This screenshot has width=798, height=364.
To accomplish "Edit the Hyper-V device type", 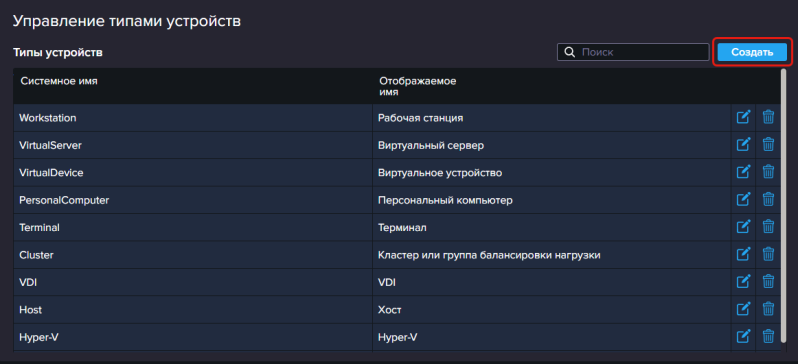I will tap(744, 337).
